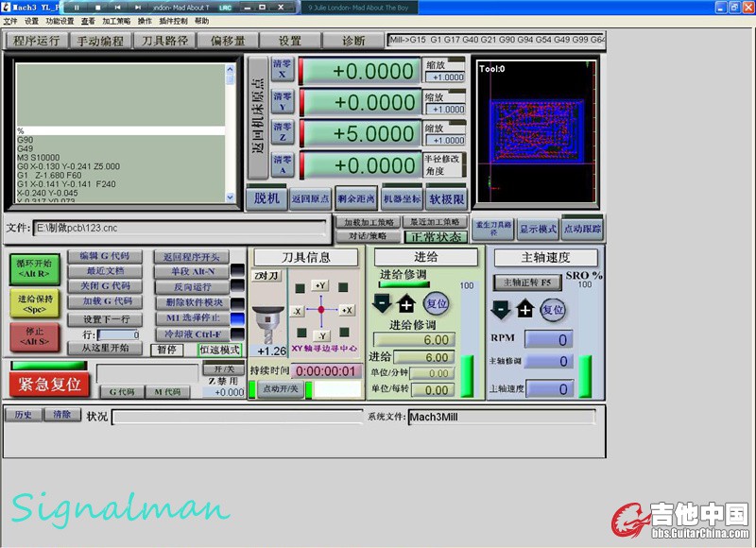756x548 pixels.
Task: Click the Z axis DRO showing +5.0000
Action: tap(362, 133)
